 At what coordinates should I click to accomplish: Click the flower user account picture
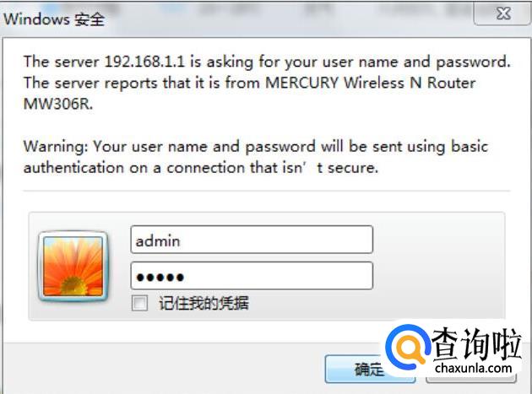pyautogui.click(x=73, y=266)
